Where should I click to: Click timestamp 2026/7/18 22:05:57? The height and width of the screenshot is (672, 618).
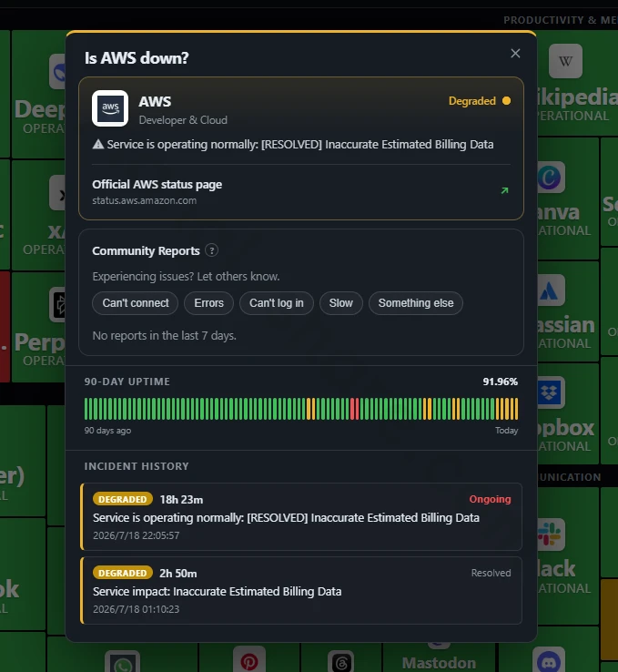[x=137, y=535]
